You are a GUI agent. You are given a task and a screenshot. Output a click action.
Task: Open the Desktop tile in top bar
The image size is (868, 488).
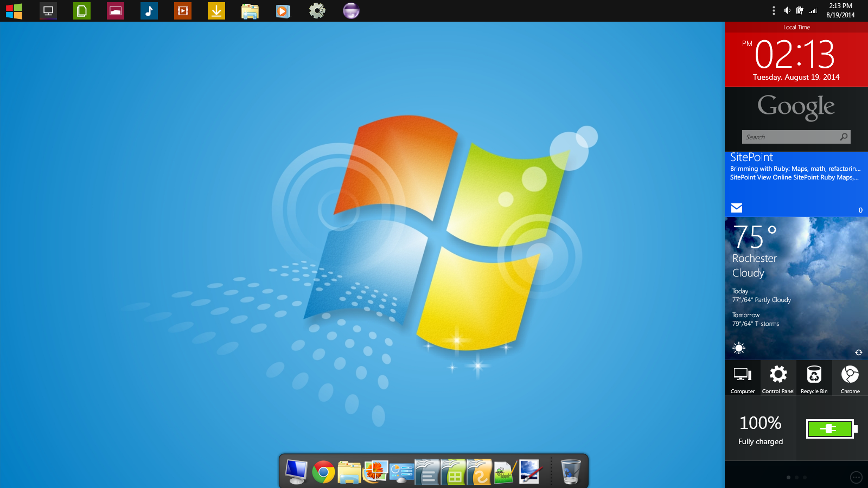(x=48, y=11)
